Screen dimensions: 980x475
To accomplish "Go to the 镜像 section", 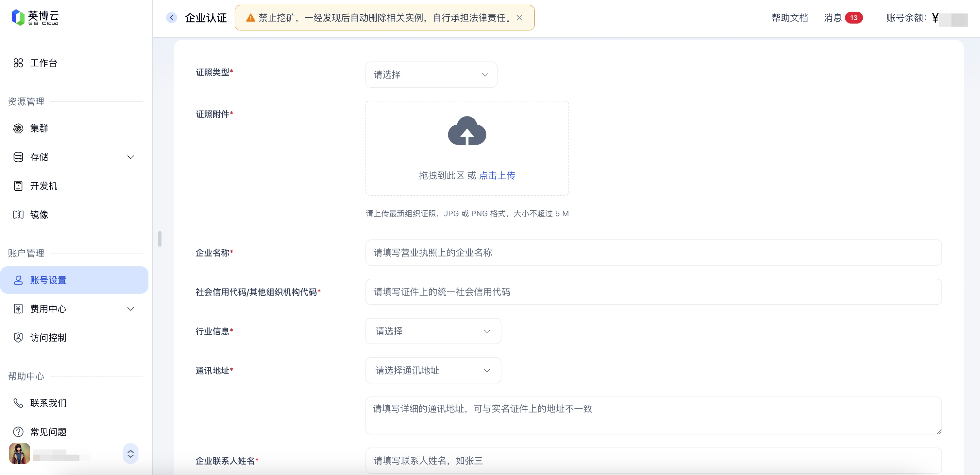I will coord(39,215).
